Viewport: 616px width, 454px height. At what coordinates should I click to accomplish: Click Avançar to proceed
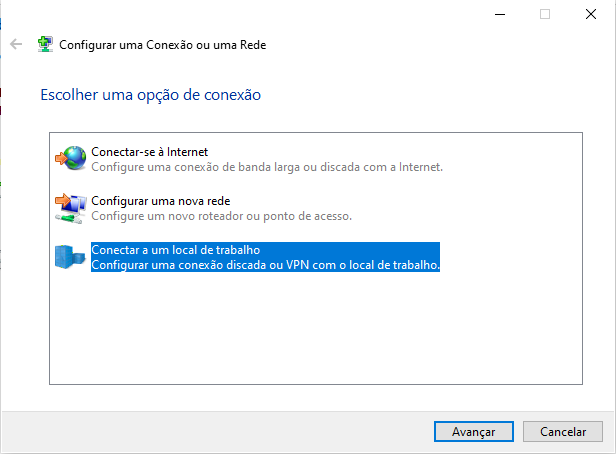click(473, 432)
